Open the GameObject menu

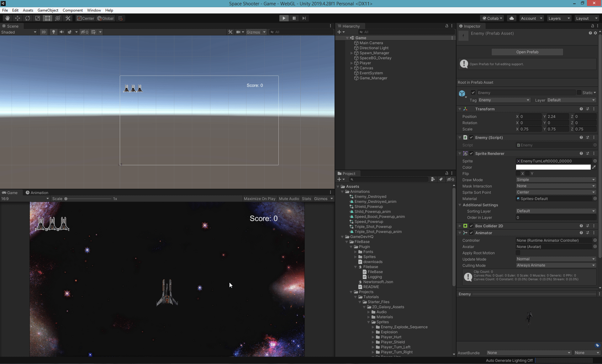tap(48, 10)
